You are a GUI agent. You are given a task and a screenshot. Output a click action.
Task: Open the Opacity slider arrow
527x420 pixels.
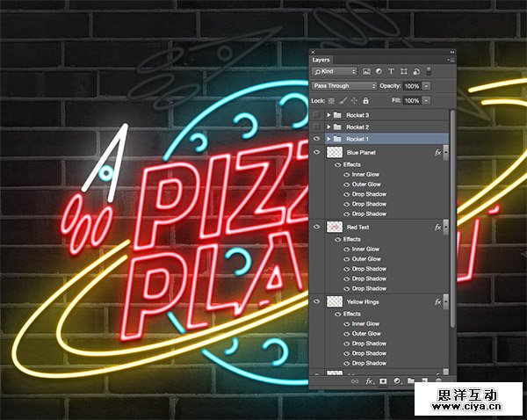(x=427, y=86)
